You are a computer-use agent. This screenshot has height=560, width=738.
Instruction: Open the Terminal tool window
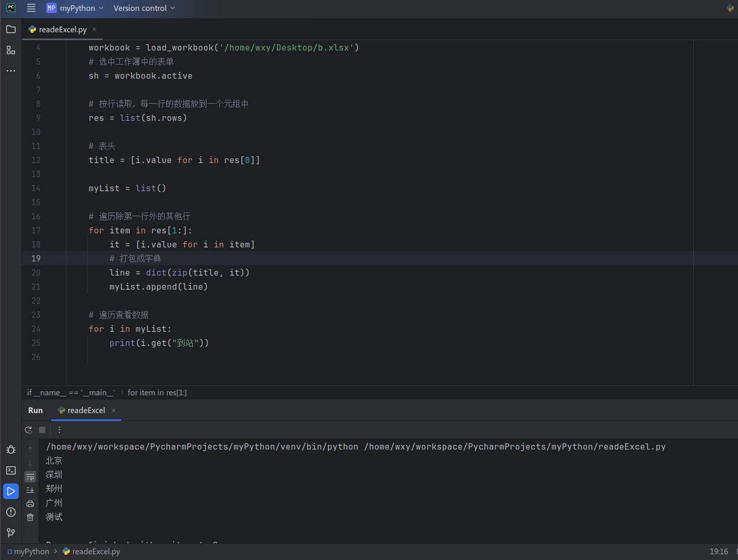(10, 470)
